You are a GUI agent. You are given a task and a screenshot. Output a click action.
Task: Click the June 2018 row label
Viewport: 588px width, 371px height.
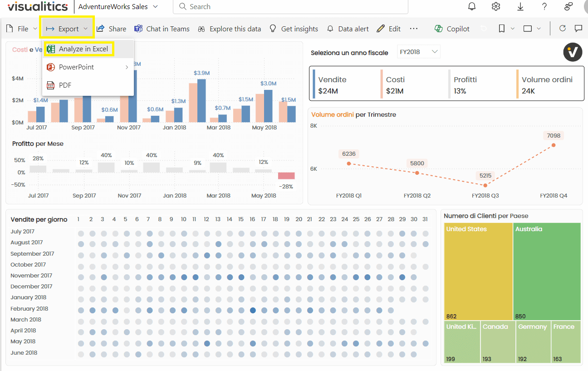(x=24, y=353)
